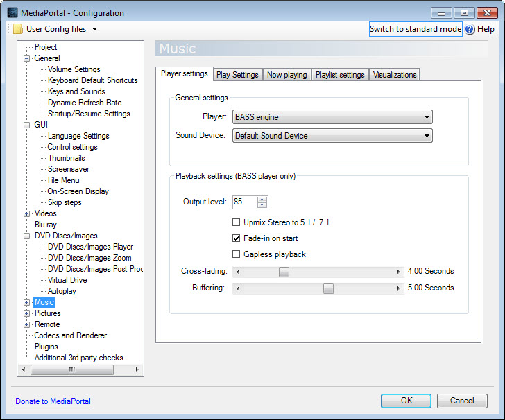Expand the Videos tree node
This screenshot has width=505, height=420.
click(27, 213)
